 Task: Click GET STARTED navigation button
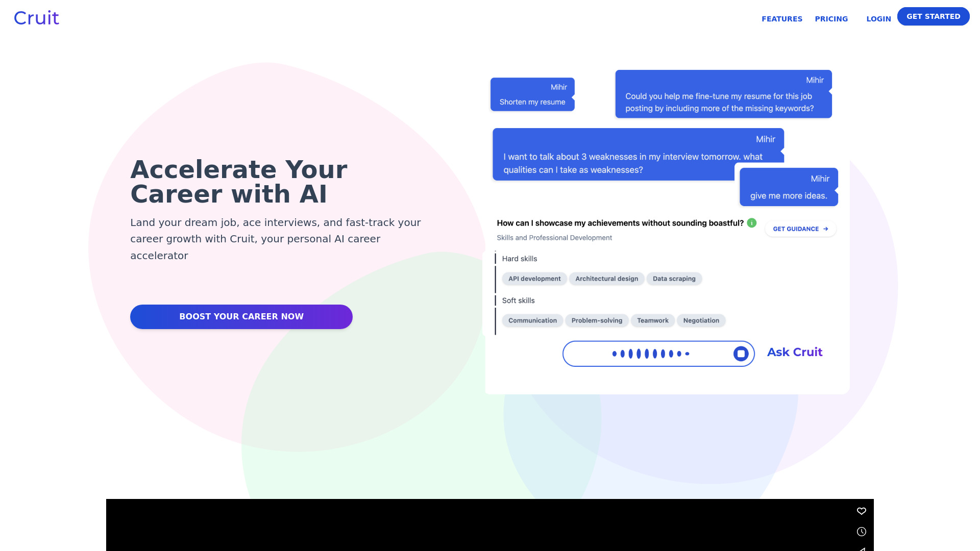[934, 16]
